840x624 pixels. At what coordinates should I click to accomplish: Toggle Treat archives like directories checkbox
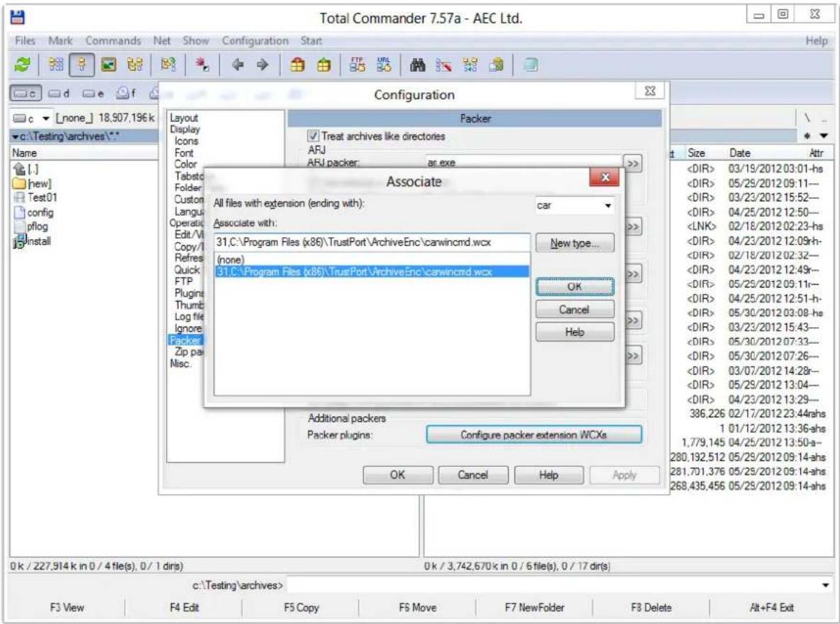[313, 136]
